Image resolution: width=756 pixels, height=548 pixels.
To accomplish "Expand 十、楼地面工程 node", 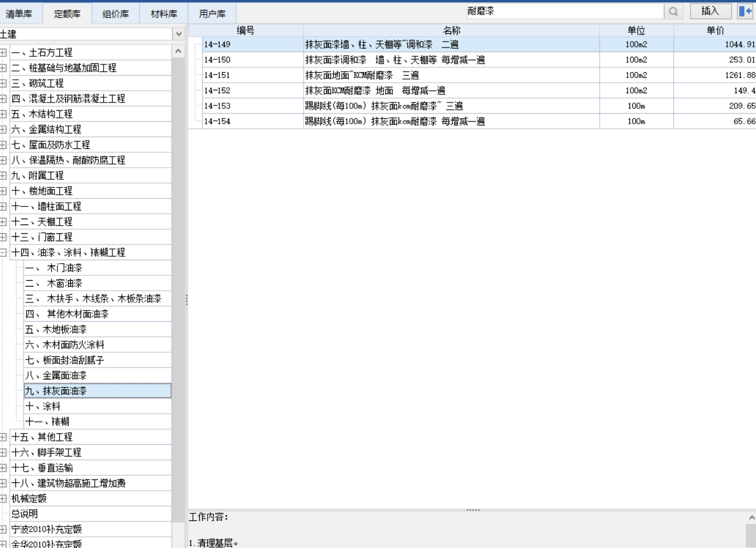I will click(4, 191).
